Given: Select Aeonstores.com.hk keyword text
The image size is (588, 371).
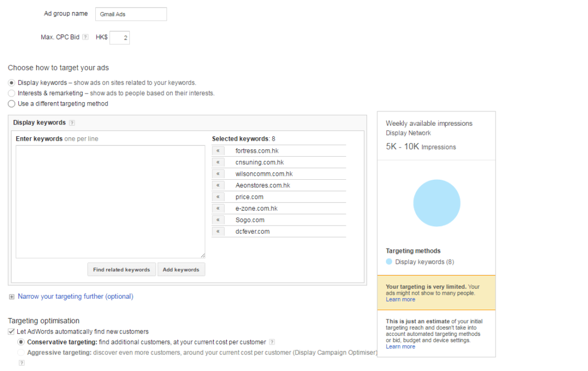Looking at the screenshot, I should 262,185.
